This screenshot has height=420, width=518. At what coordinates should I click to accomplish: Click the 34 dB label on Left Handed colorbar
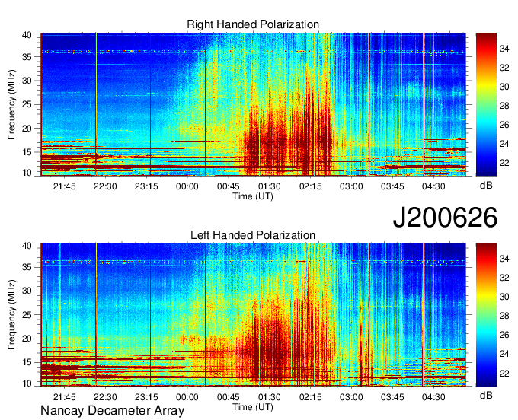[504, 259]
